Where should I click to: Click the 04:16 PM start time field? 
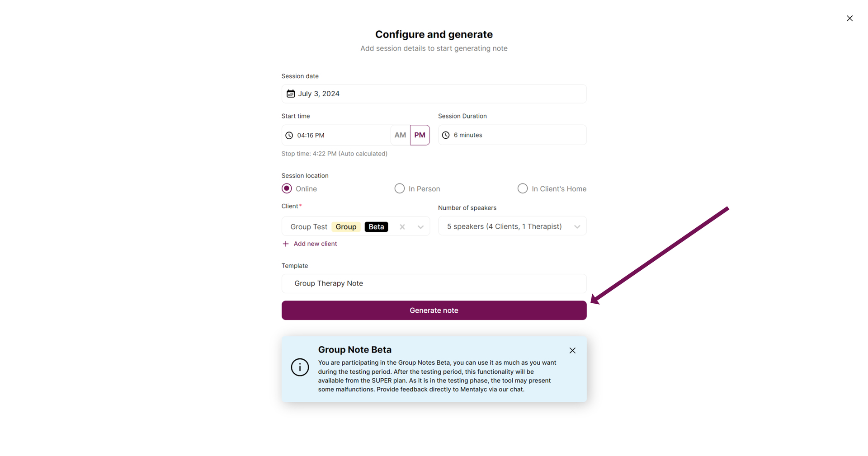336,135
